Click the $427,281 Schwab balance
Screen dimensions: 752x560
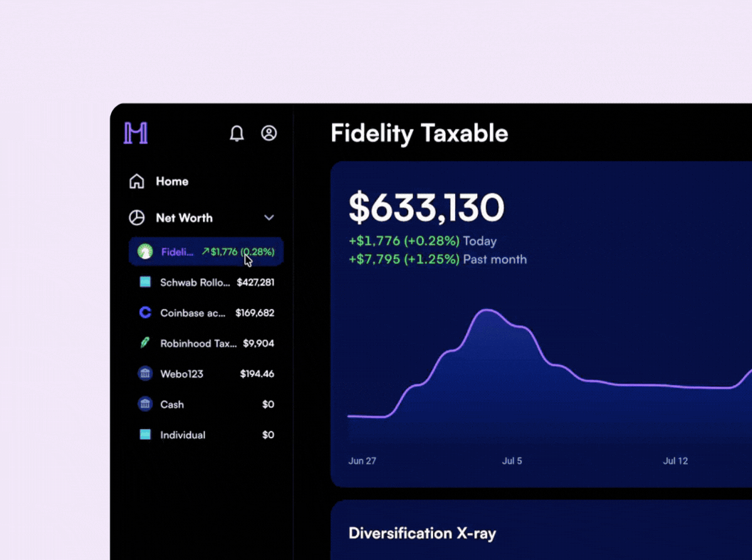coord(256,282)
